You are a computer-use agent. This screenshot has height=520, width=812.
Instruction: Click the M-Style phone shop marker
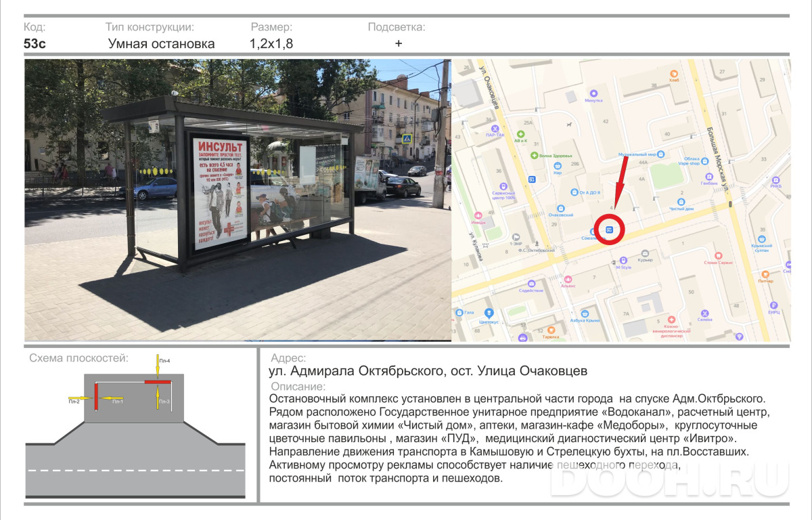click(x=623, y=261)
